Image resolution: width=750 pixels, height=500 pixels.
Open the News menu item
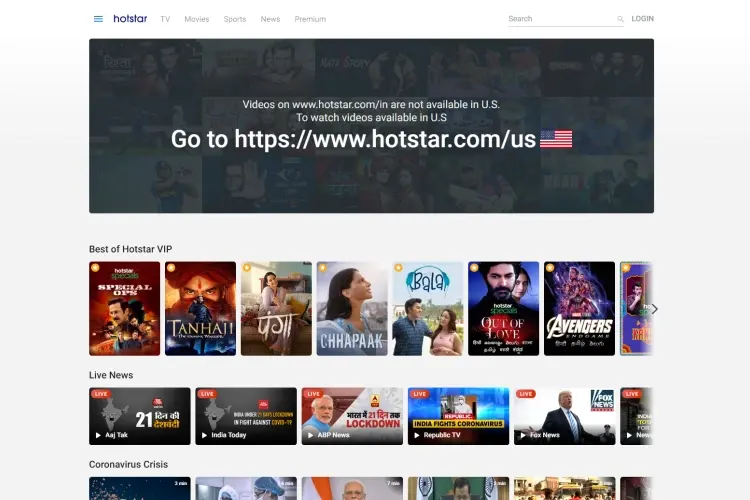tap(270, 19)
